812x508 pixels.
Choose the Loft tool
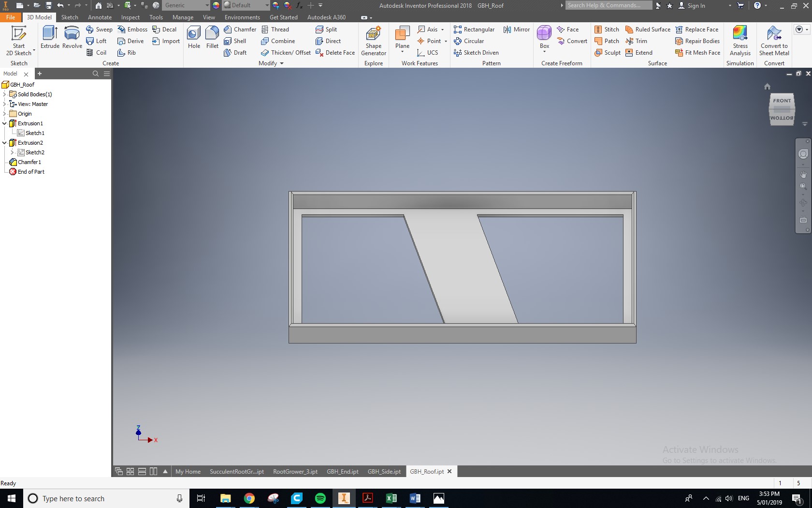click(x=96, y=41)
